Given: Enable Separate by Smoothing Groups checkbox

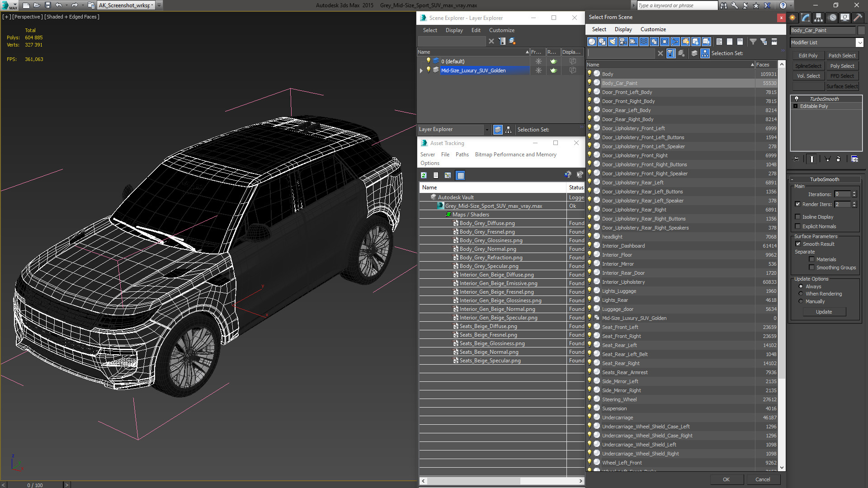Looking at the screenshot, I should (811, 267).
